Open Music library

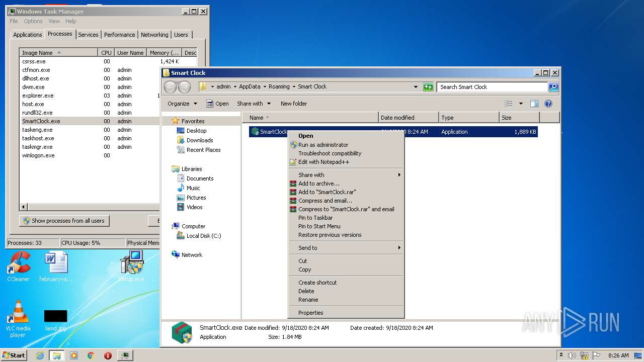193,188
